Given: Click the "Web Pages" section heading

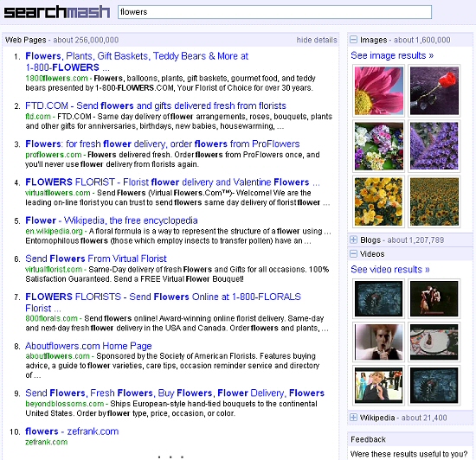Looking at the screenshot, I should tap(26, 40).
